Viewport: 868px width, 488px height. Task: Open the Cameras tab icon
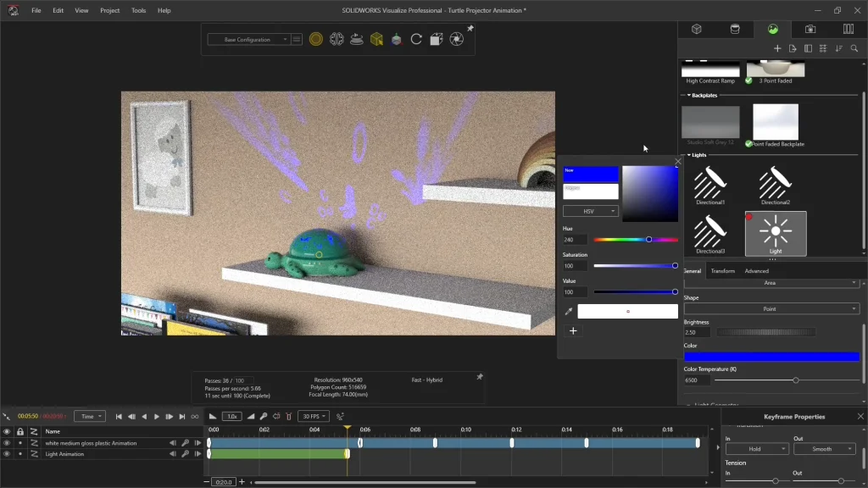[x=810, y=29]
